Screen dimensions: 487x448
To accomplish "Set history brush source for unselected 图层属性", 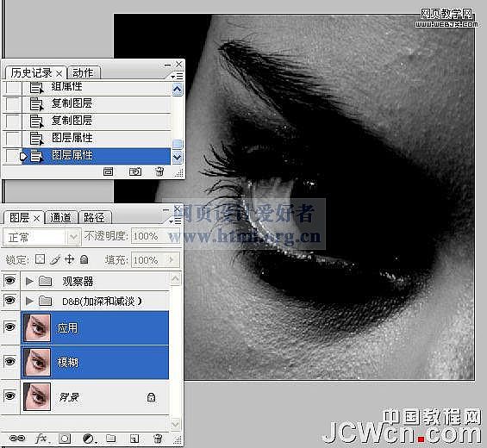I will tap(13, 138).
